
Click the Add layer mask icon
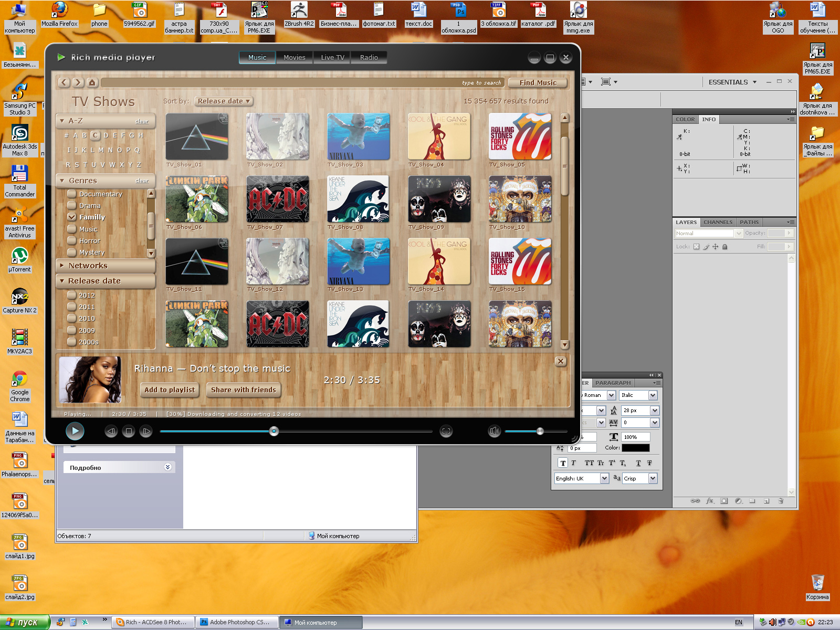724,501
